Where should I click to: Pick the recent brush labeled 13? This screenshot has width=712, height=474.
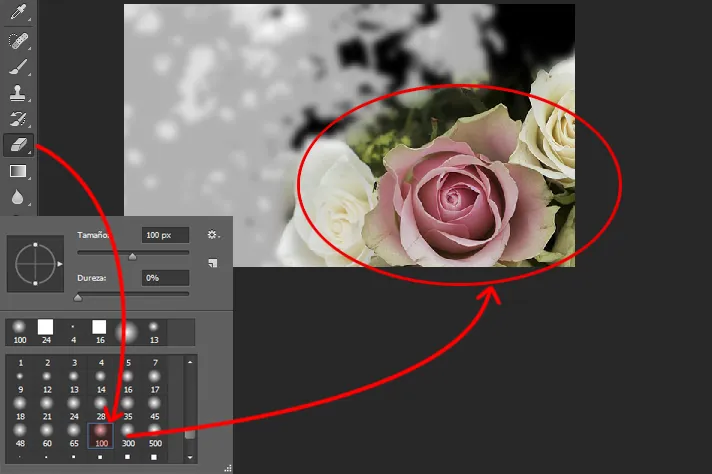(x=154, y=332)
